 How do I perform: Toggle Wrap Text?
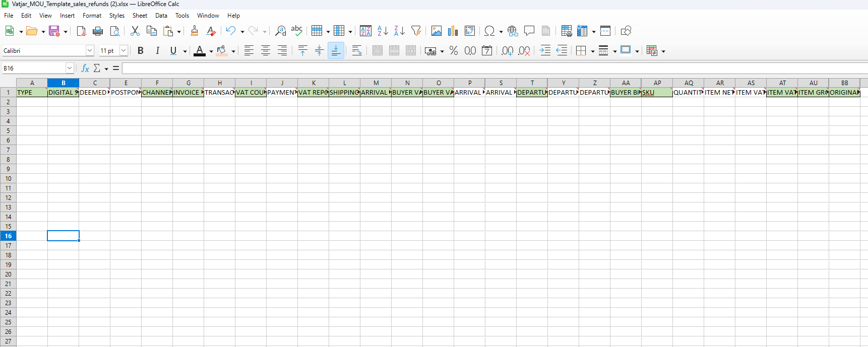click(x=357, y=50)
